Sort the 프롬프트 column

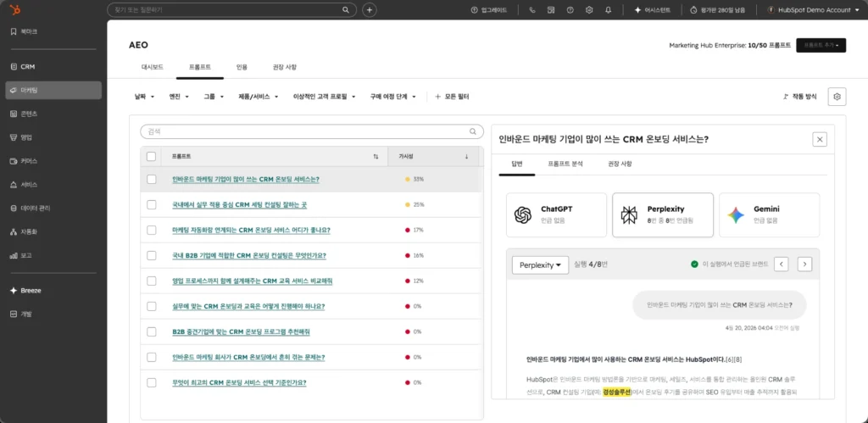point(376,157)
